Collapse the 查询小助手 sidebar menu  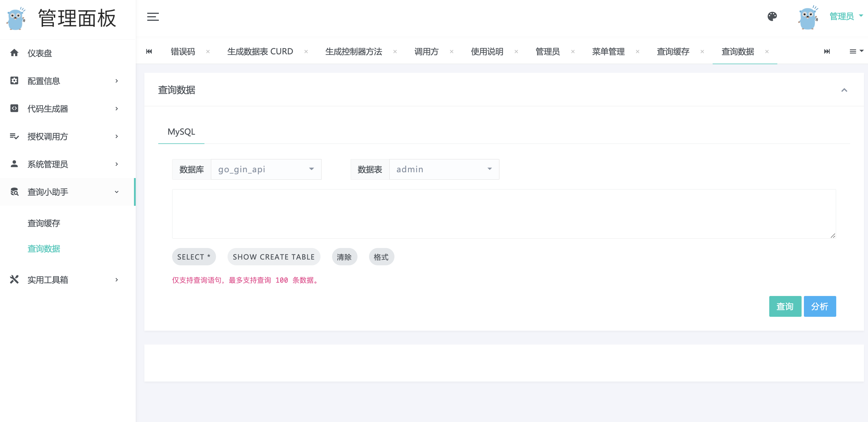tap(67, 192)
